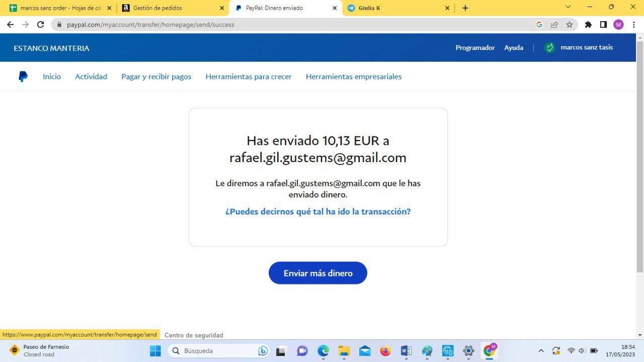Image resolution: width=644 pixels, height=362 pixels.
Task: Expand the Chrome tab search chevron
Action: click(568, 7)
